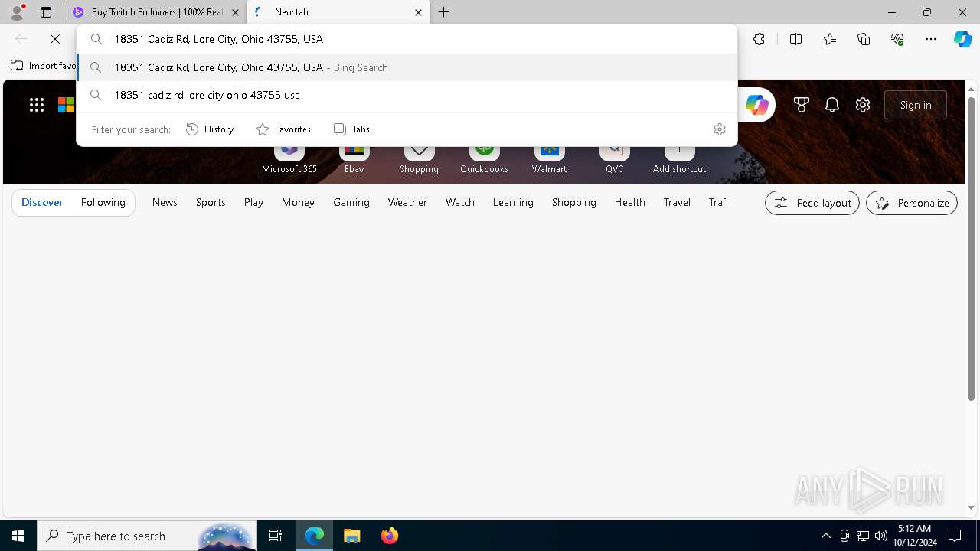
Task: Filter search by Tabs
Action: tap(351, 129)
